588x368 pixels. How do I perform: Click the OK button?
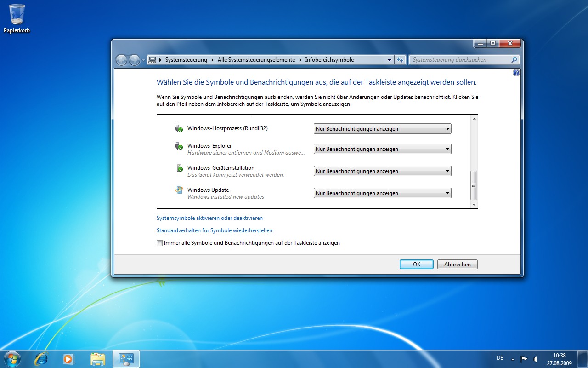[x=416, y=264]
